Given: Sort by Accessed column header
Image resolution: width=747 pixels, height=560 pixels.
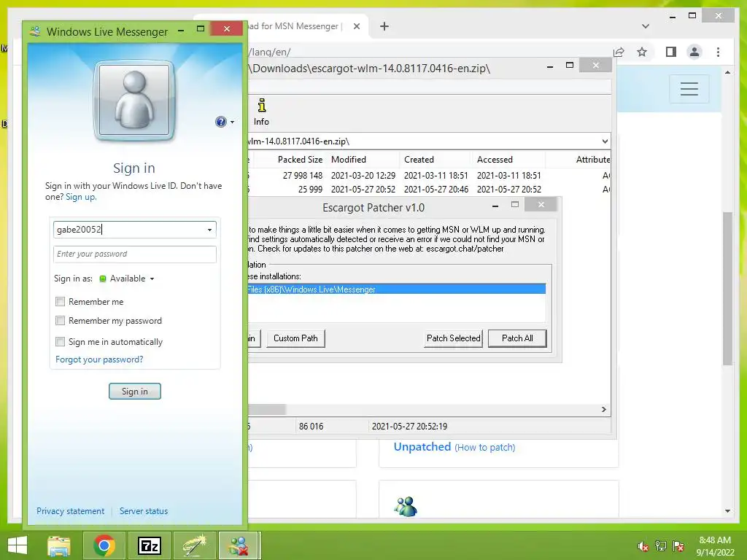Looking at the screenshot, I should point(508,160).
